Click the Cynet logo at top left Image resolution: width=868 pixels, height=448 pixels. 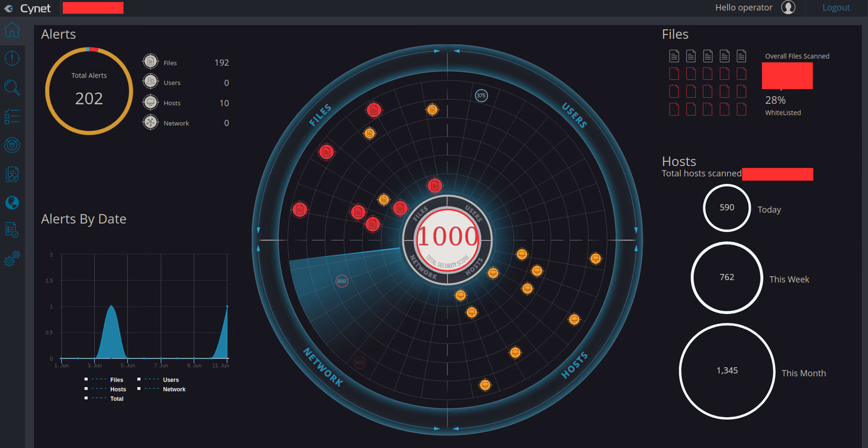[x=27, y=8]
